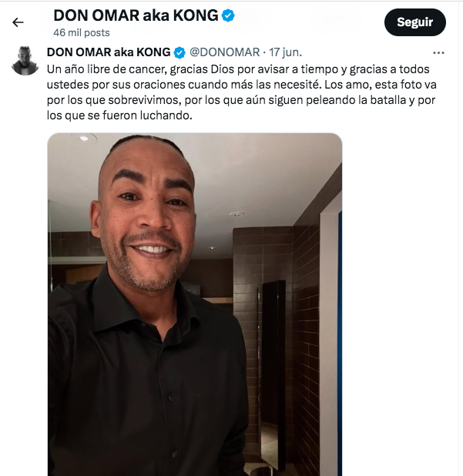Click the tweet line starting 'Un año libre de cancer'
Screen dimensions: 463x476
[238, 69]
